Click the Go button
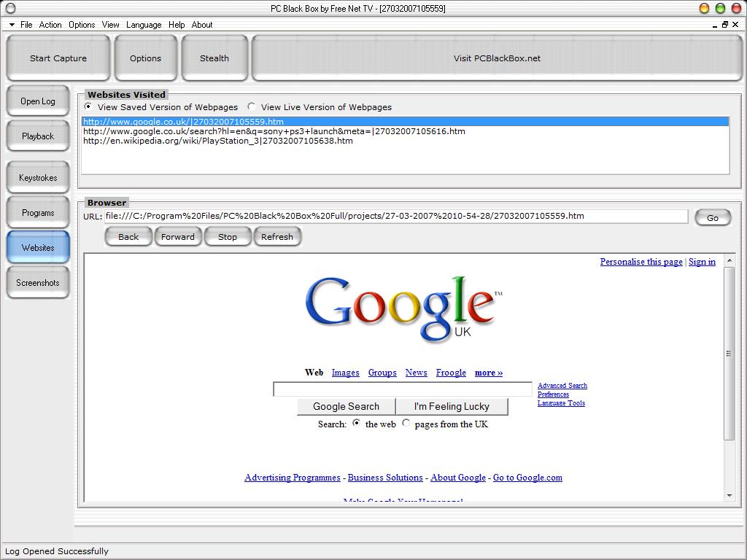Screen dimensions: 747x560 tap(713, 217)
